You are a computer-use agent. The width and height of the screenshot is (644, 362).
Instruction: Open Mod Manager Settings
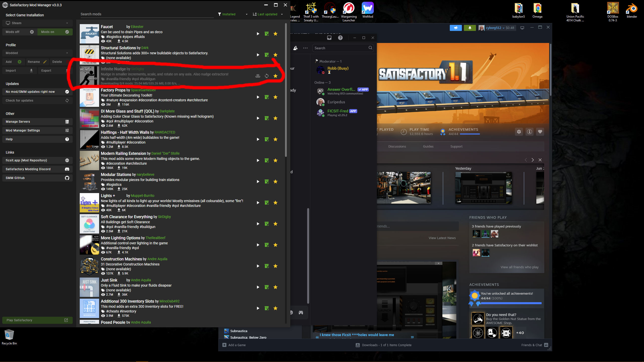coord(37,130)
